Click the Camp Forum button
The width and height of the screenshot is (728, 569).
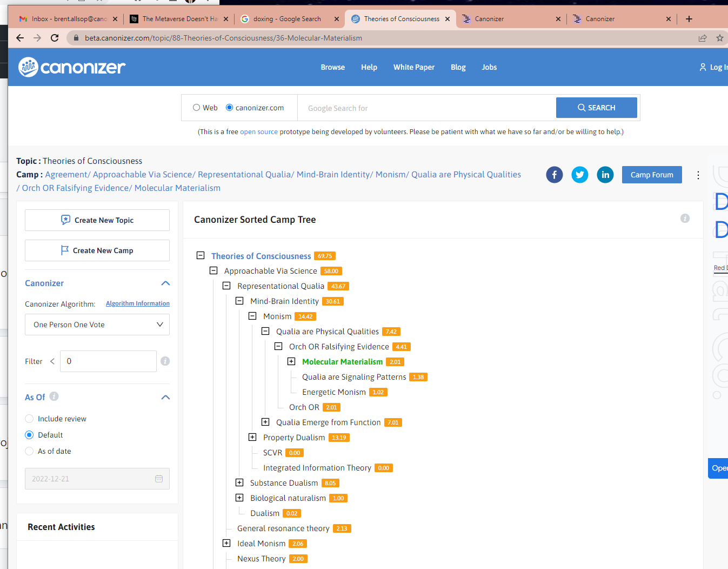click(x=651, y=174)
